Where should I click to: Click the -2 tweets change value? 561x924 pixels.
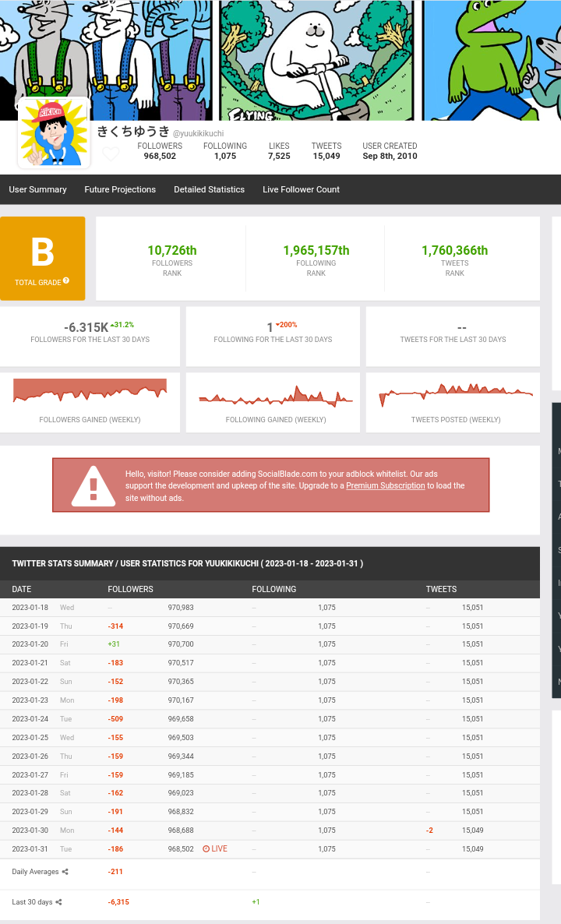click(429, 831)
